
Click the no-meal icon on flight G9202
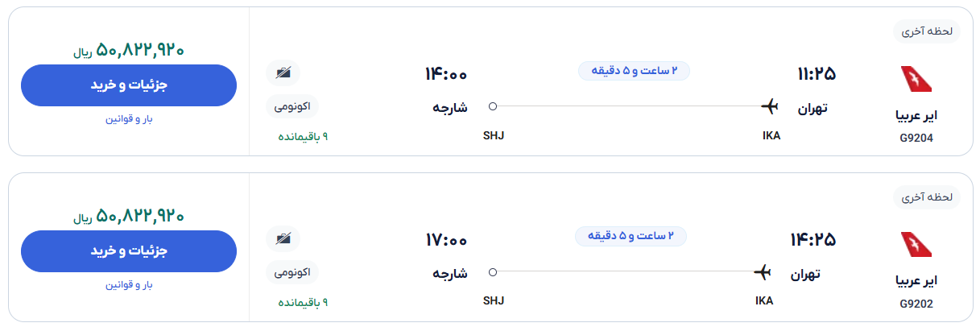pyautogui.click(x=283, y=239)
